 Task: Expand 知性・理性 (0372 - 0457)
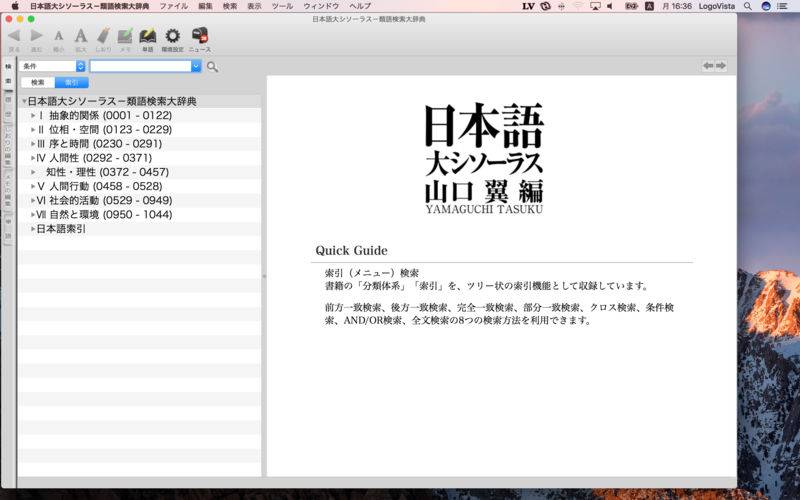(x=33, y=172)
